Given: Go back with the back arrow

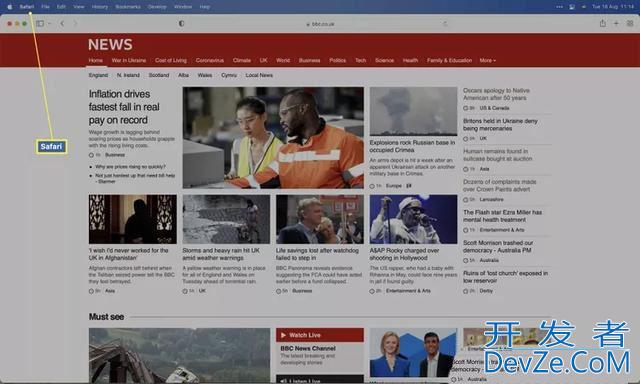Looking at the screenshot, I should [62, 24].
